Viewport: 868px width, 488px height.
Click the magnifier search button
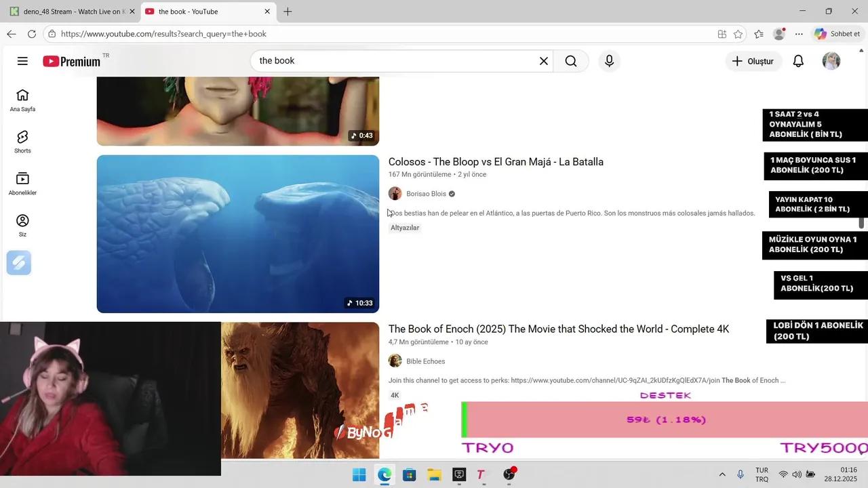click(x=571, y=61)
